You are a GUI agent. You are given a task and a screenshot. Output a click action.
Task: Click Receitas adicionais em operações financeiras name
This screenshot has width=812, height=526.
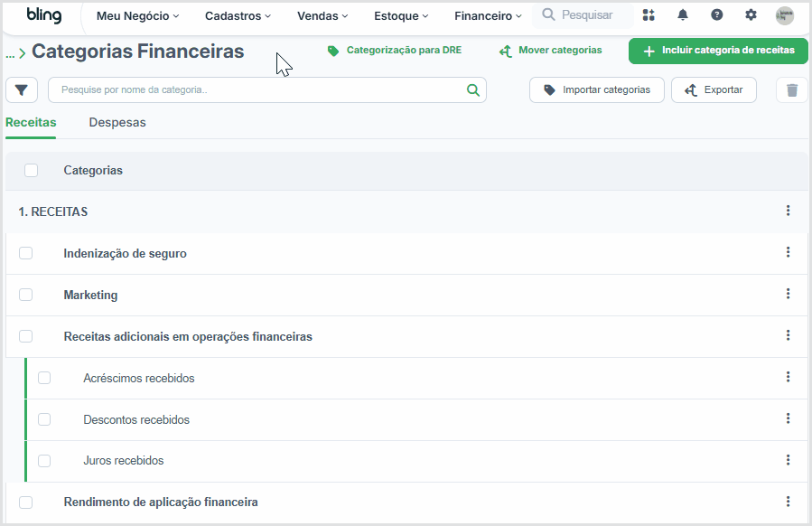click(x=188, y=336)
